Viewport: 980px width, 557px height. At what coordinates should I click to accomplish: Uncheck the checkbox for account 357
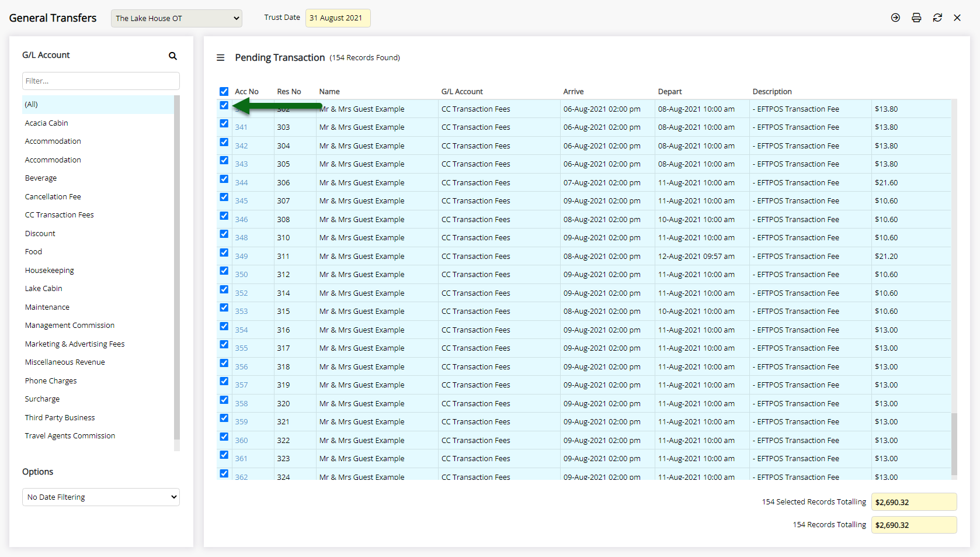pos(224,381)
